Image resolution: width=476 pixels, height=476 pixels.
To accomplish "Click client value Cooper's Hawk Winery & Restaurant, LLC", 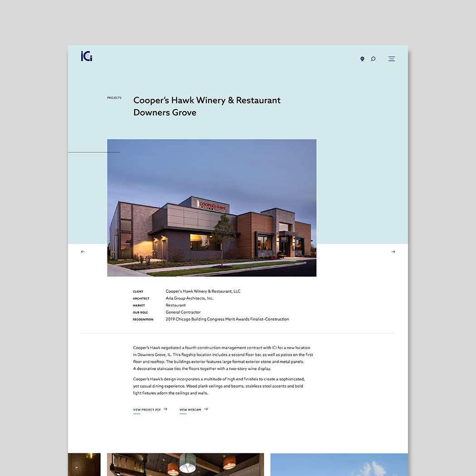I will click(203, 291).
